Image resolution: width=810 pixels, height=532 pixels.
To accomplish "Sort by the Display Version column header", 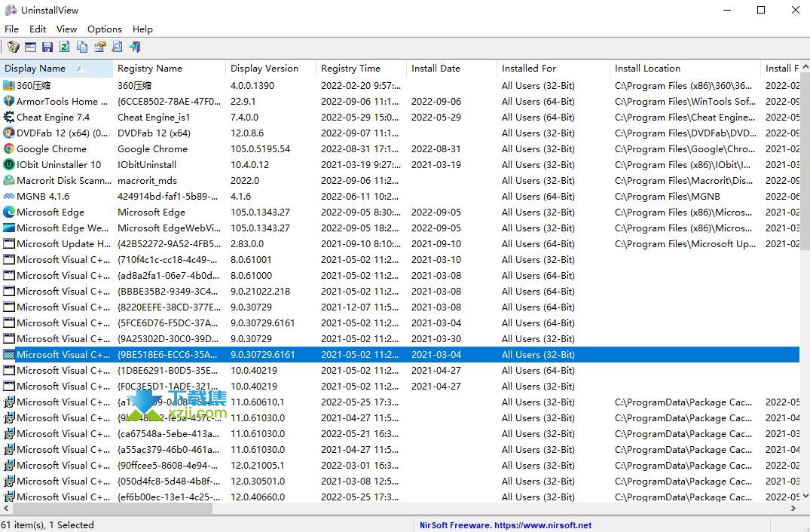I will pyautogui.click(x=271, y=68).
